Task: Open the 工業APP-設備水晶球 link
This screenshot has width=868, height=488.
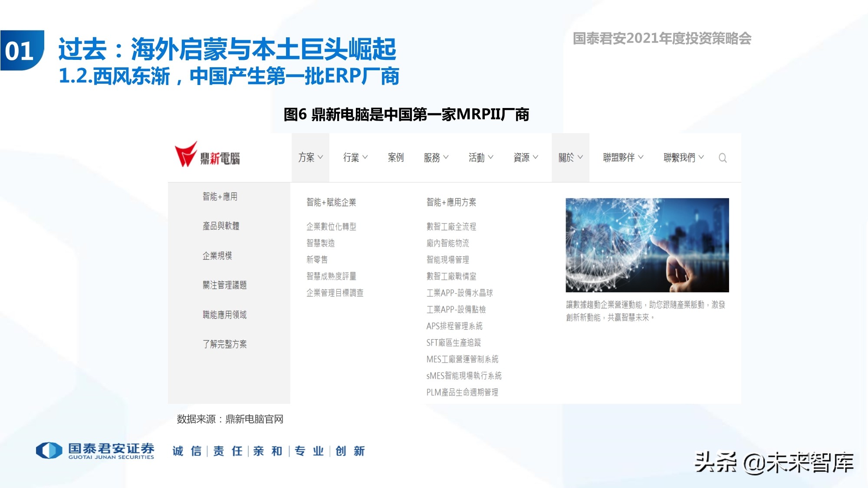Action: (x=460, y=293)
